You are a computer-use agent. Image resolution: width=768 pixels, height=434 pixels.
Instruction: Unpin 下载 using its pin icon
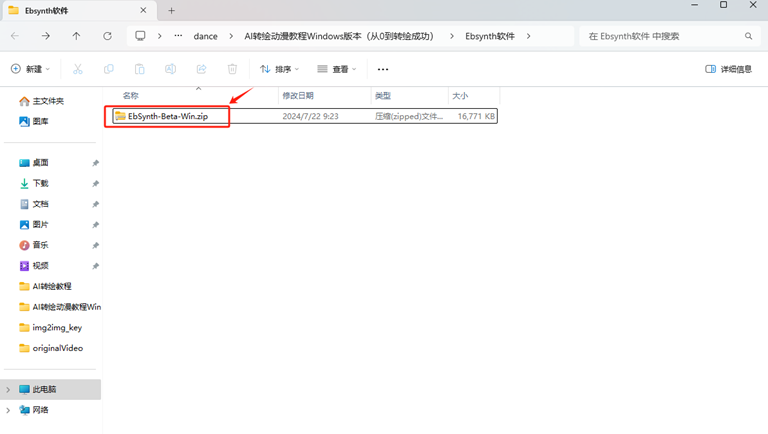(96, 183)
